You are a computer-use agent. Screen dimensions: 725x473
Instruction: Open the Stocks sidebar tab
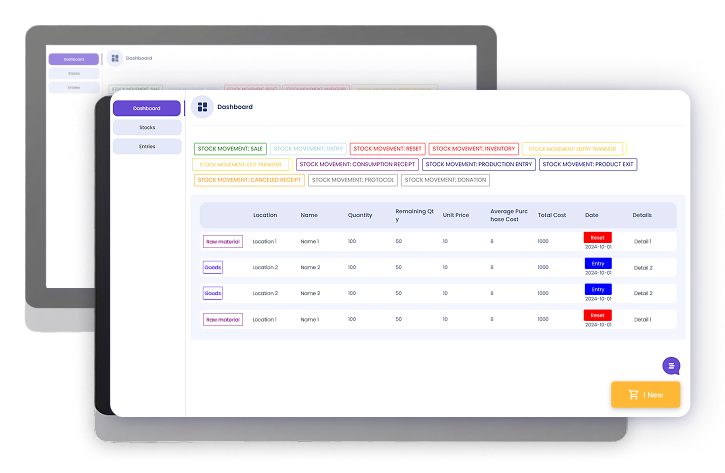click(x=147, y=128)
